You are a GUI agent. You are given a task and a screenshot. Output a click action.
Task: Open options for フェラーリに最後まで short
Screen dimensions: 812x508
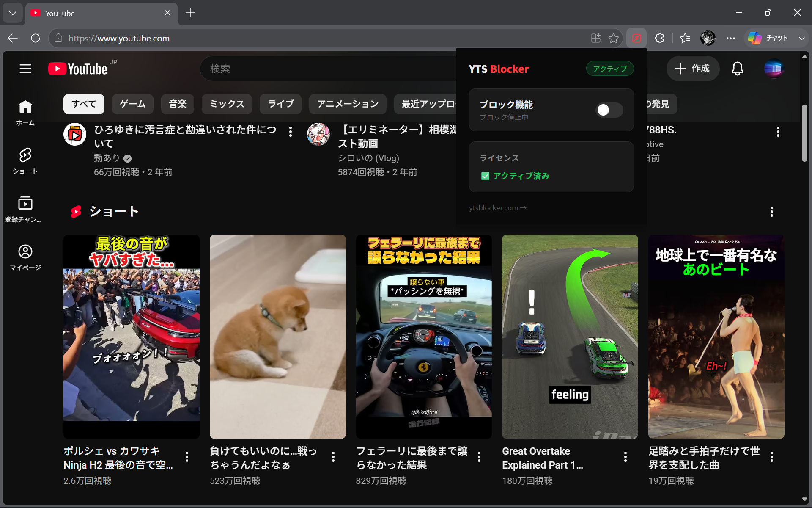tap(479, 457)
